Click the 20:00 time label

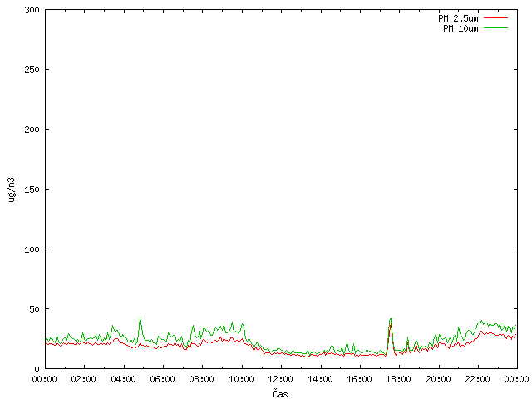point(438,379)
